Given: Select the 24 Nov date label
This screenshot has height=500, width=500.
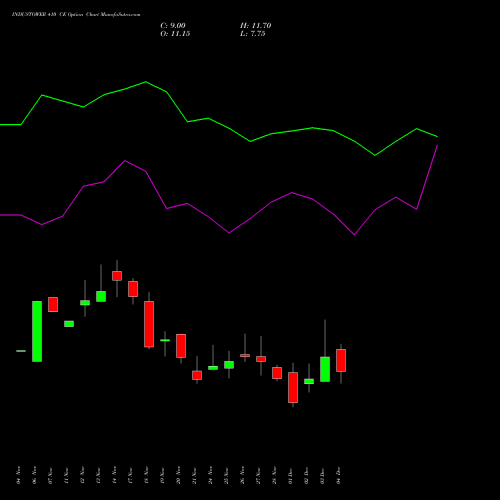Looking at the screenshot, I should 210,475.
